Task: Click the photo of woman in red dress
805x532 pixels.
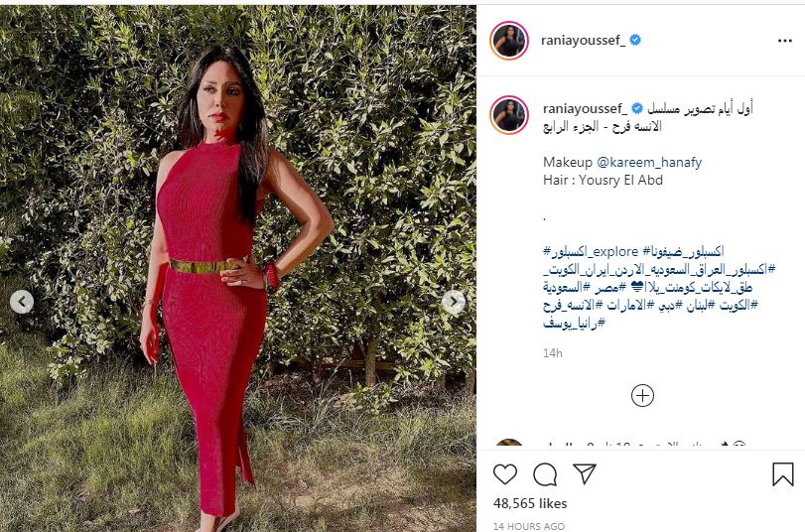Action: click(x=238, y=269)
